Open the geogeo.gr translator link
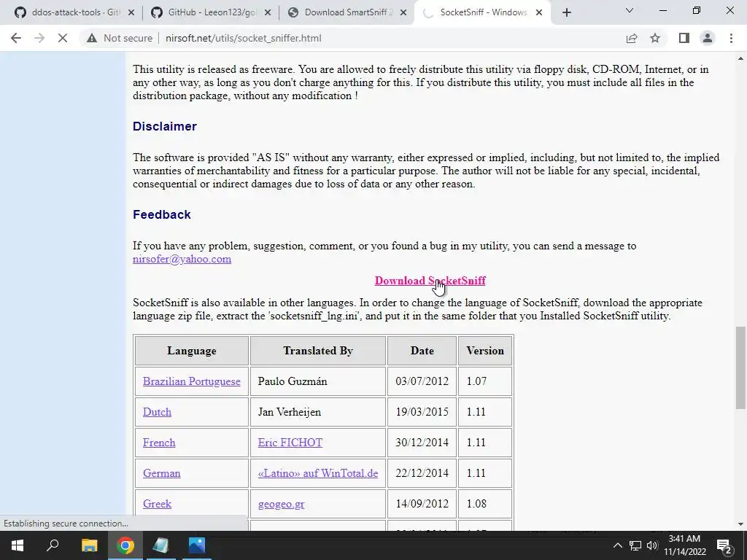747x560 pixels. pos(281,504)
